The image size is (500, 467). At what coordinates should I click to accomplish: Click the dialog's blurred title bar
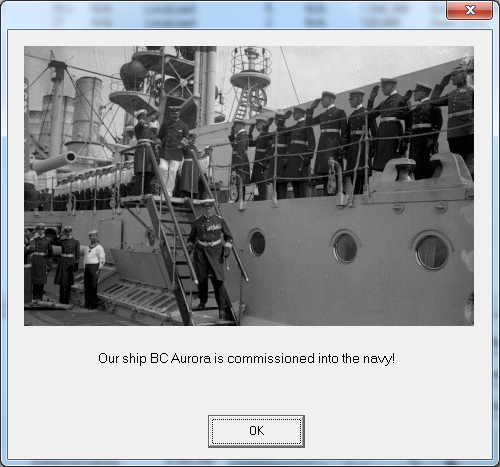pyautogui.click(x=223, y=14)
